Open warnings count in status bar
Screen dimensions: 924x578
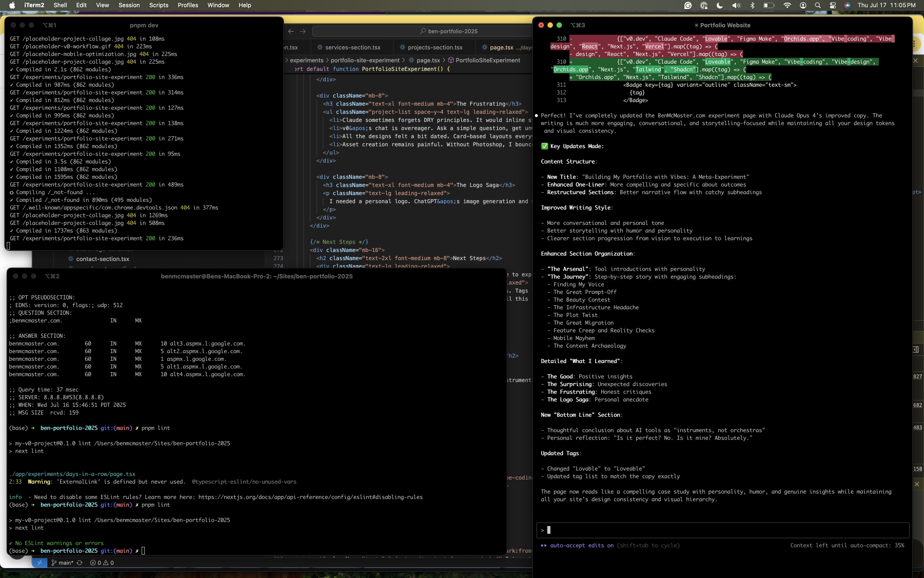coord(109,563)
